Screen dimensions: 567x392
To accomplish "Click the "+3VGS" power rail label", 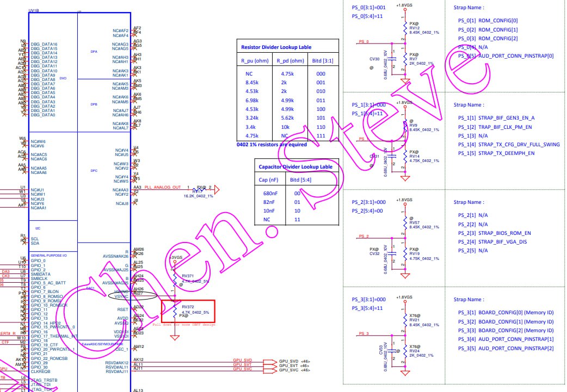I will coord(175,258).
